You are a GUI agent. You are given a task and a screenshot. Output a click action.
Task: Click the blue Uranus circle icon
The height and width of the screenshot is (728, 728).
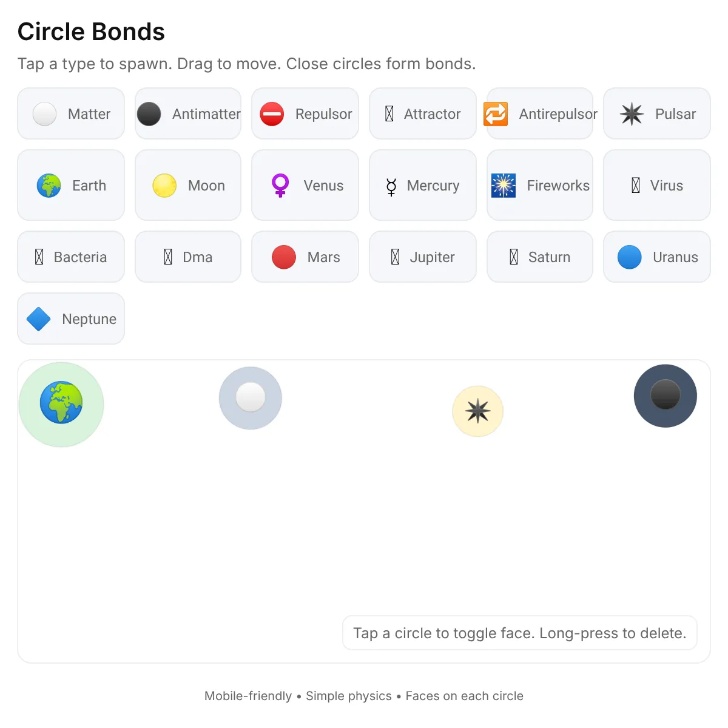(x=630, y=257)
